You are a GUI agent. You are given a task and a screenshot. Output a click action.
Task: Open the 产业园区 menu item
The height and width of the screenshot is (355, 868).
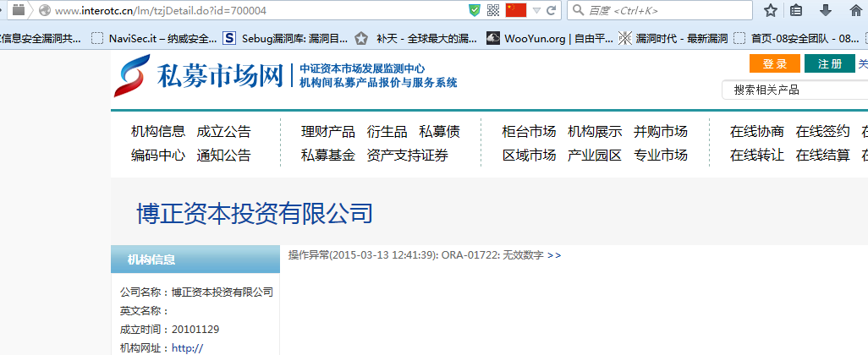click(595, 156)
